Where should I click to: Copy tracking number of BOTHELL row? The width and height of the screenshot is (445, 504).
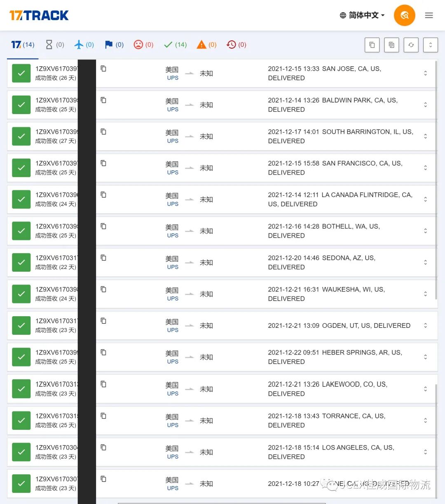(103, 226)
